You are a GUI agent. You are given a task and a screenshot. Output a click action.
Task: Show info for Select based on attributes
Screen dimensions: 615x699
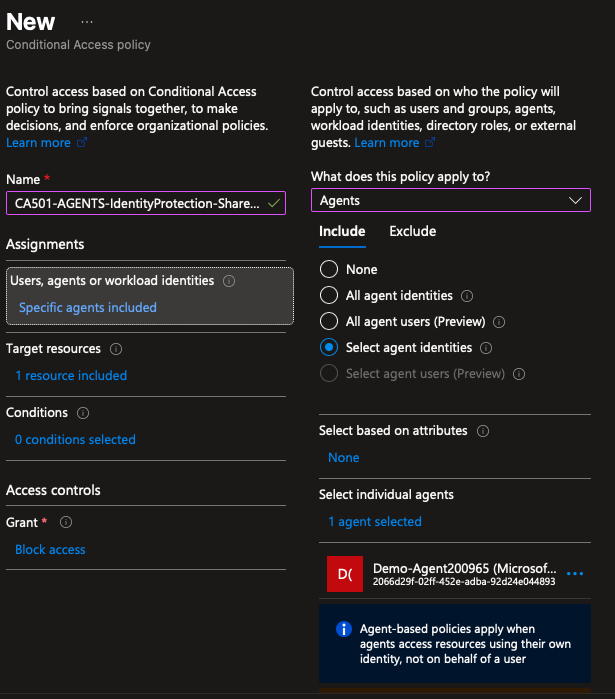(483, 431)
